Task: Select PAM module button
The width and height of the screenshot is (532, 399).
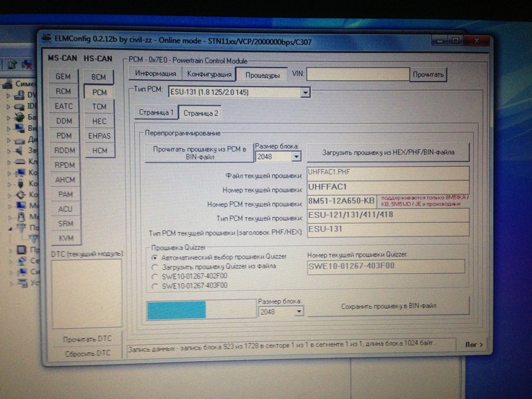Action: coord(65,194)
